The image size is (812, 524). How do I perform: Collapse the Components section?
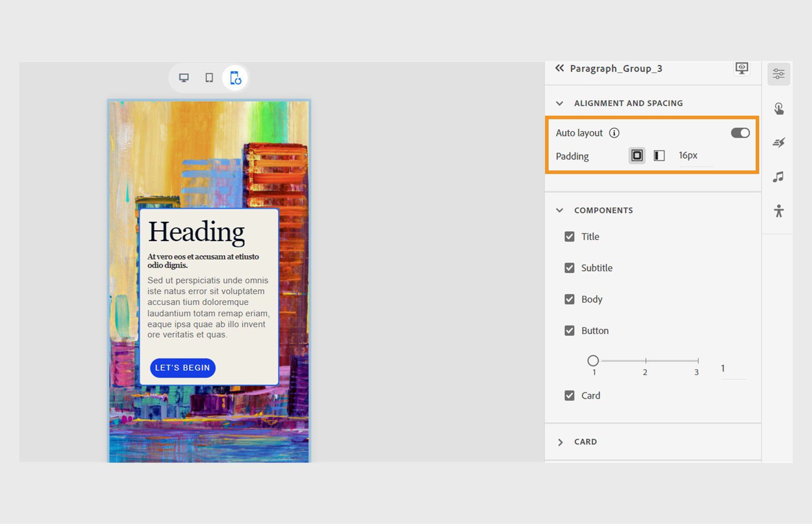(559, 210)
